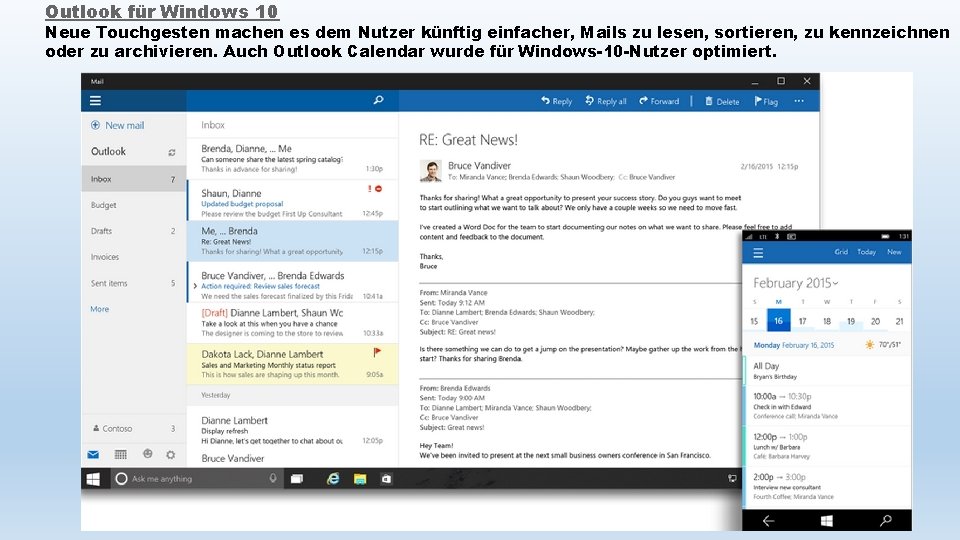Open the hamburger menu in Mail
Image resolution: width=960 pixels, height=540 pixels.
point(96,101)
